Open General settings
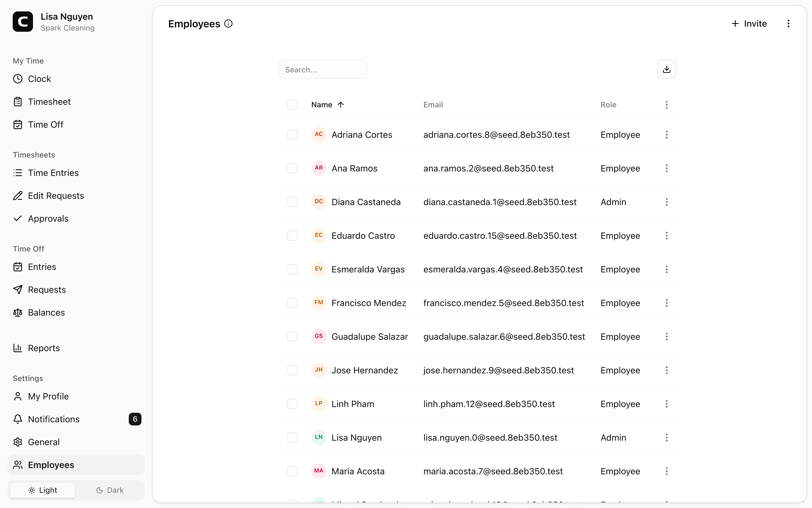 [76, 442]
